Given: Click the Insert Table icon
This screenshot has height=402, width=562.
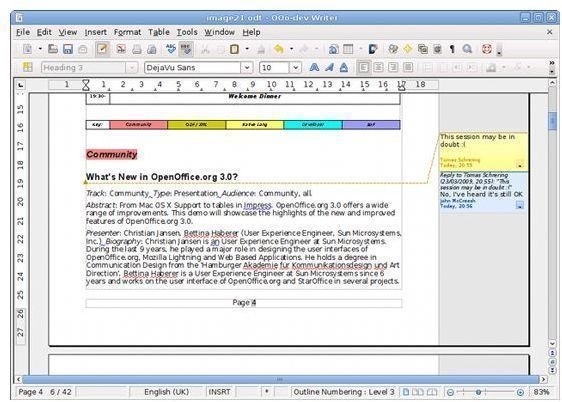Looking at the screenshot, I should [x=348, y=49].
